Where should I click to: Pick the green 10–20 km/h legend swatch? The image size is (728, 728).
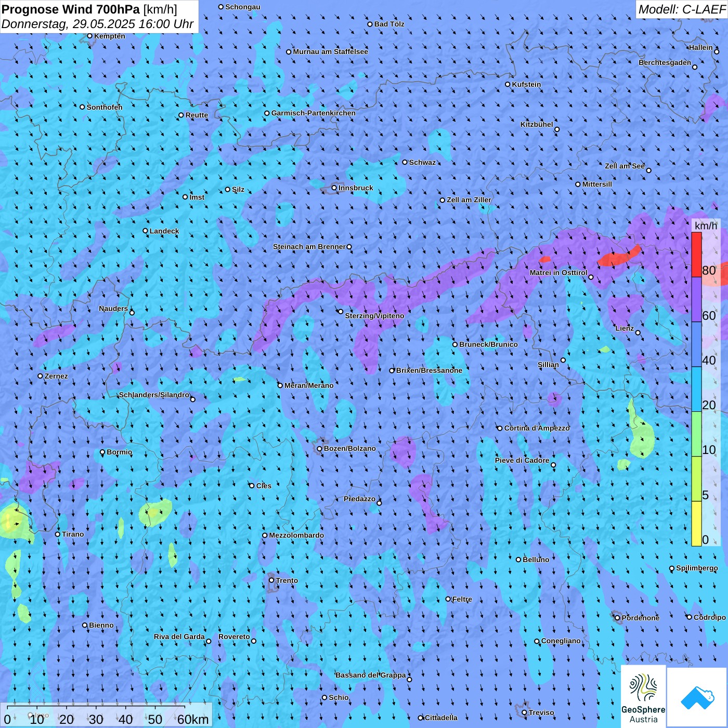[696, 434]
